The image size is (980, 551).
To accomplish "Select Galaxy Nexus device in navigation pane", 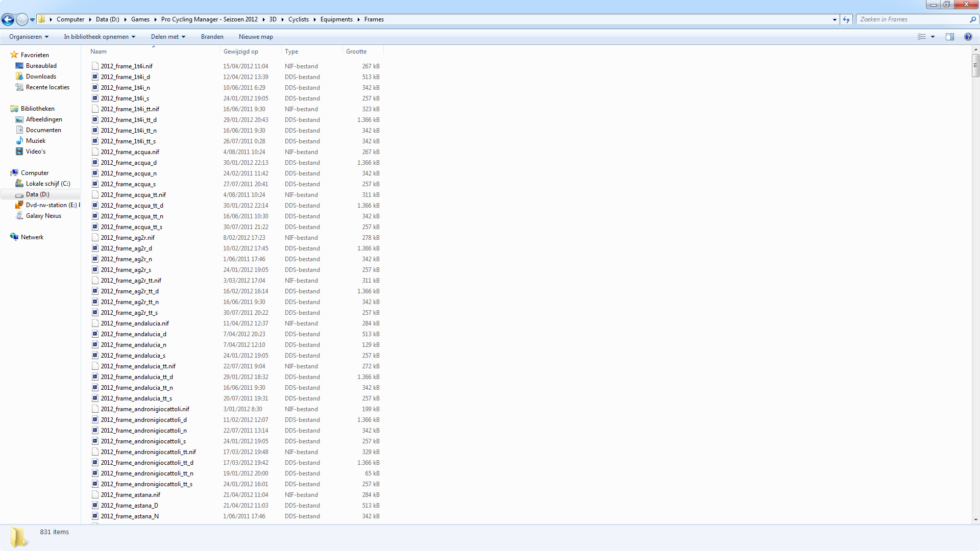I will 43,216.
